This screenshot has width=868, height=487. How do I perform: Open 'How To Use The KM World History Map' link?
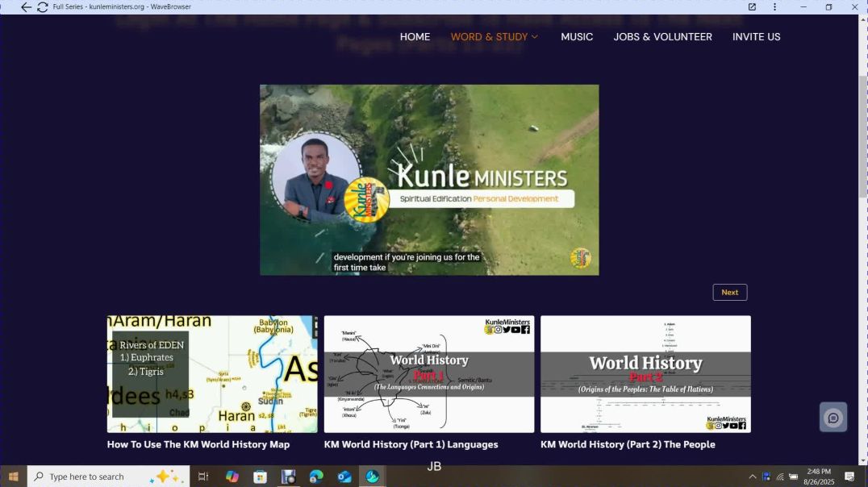(x=198, y=444)
